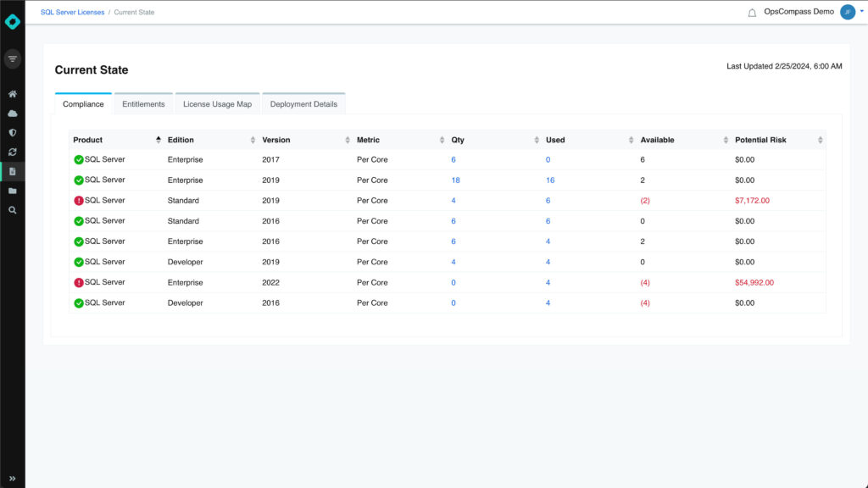The height and width of the screenshot is (488, 868).
Task: Select the document licenses icon in sidebar
Action: [x=12, y=171]
